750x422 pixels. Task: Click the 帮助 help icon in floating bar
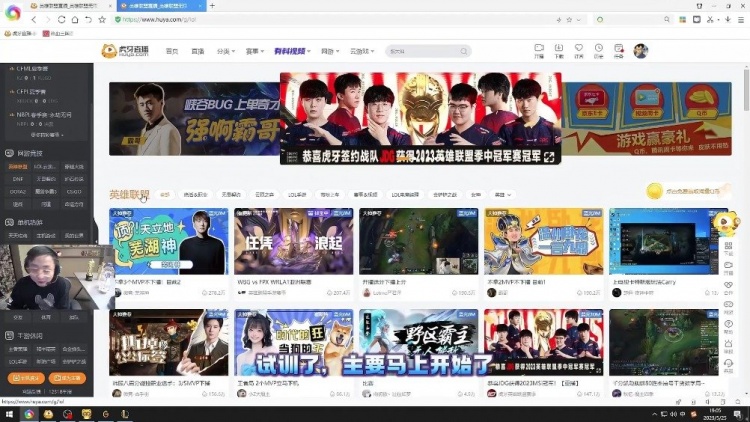(728, 327)
